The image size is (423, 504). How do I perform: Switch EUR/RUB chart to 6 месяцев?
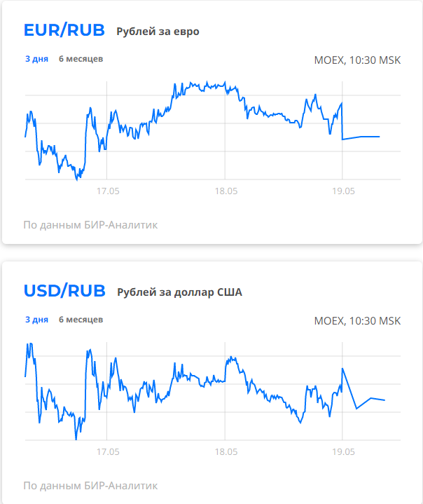pos(81,59)
